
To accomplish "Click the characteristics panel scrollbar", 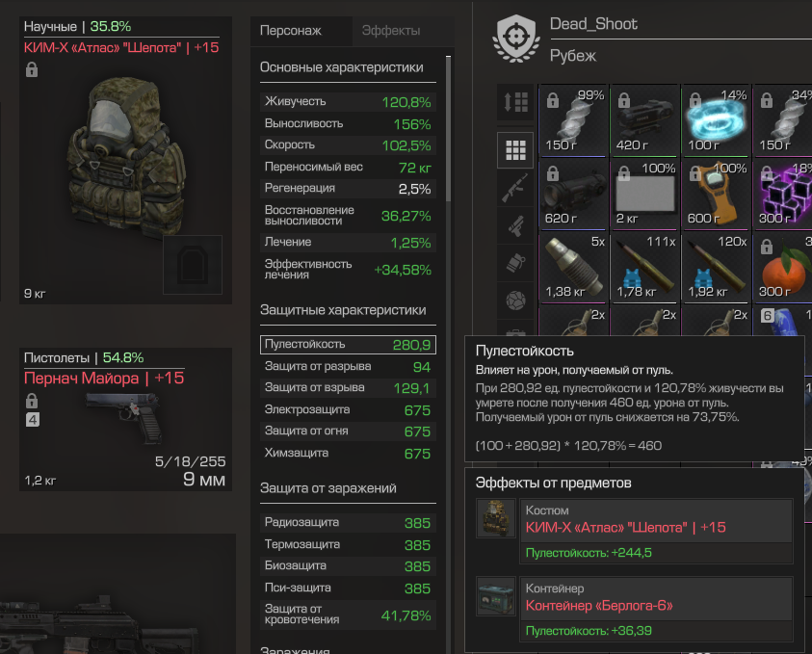I will pyautogui.click(x=448, y=129).
